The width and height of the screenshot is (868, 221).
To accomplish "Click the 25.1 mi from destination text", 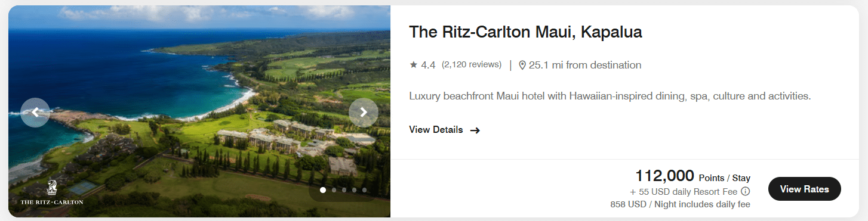I will point(585,65).
